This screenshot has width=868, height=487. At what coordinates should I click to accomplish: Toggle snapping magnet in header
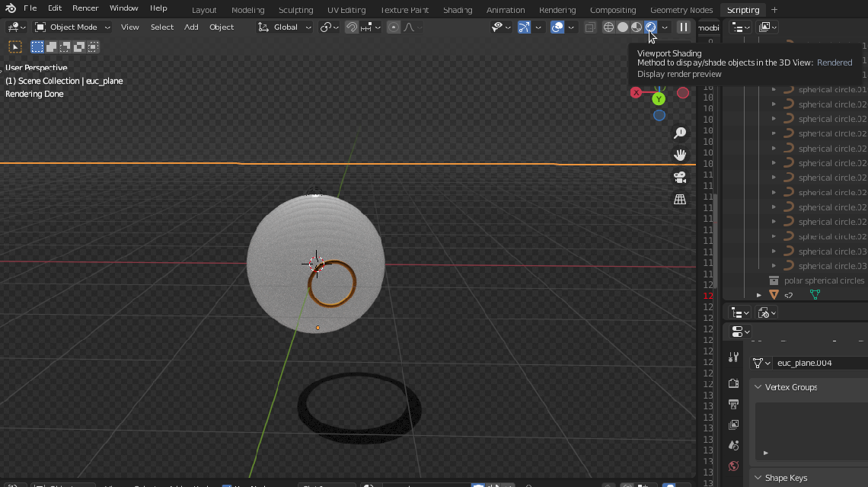tap(352, 27)
